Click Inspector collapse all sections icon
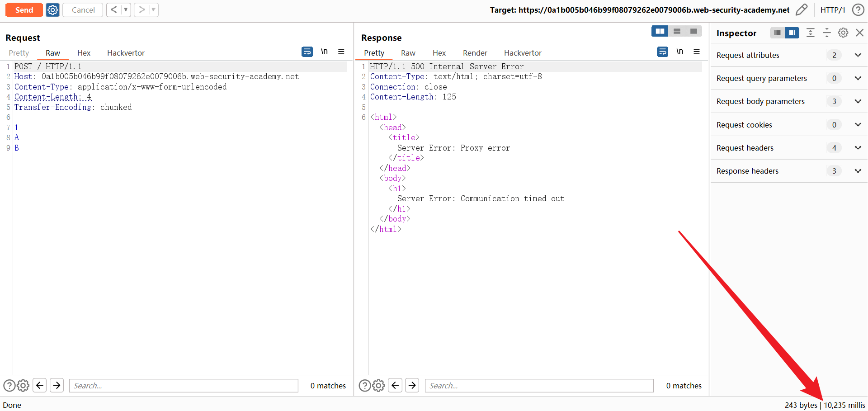This screenshot has width=868, height=411. 826,33
